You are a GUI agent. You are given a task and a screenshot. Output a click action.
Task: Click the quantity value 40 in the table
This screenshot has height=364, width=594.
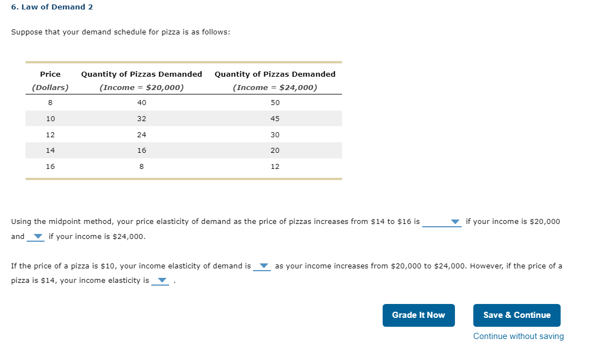pos(142,102)
